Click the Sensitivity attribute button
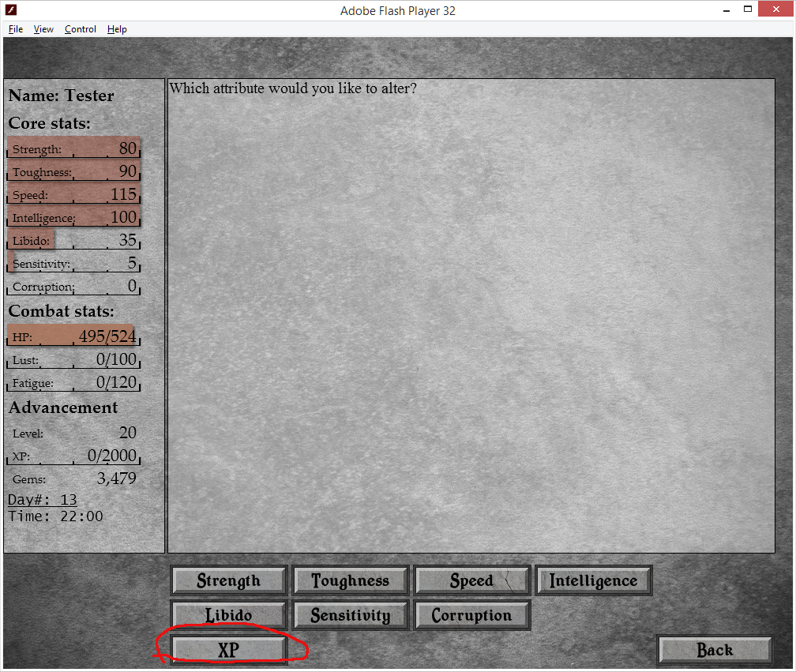 point(350,616)
